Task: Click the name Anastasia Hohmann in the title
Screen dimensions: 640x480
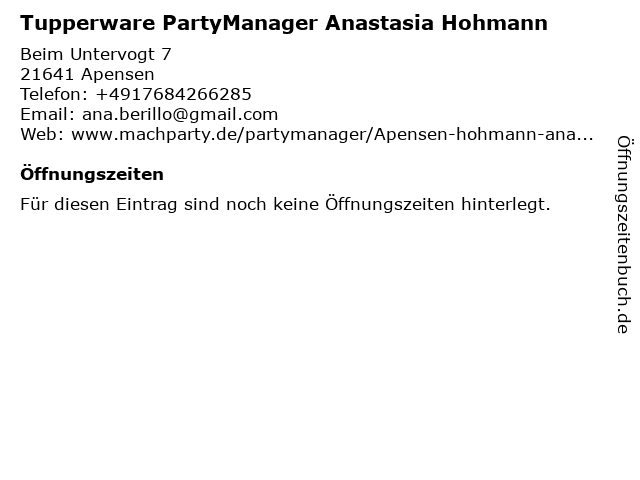Action: pos(436,23)
